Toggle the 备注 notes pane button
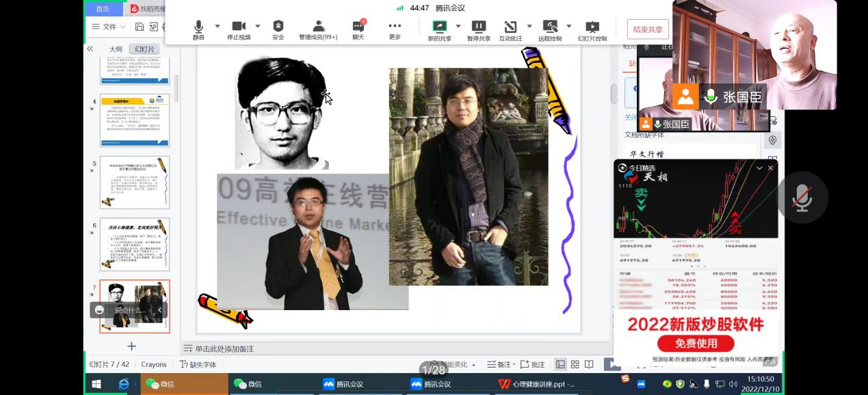The image size is (868, 395). coord(499,364)
